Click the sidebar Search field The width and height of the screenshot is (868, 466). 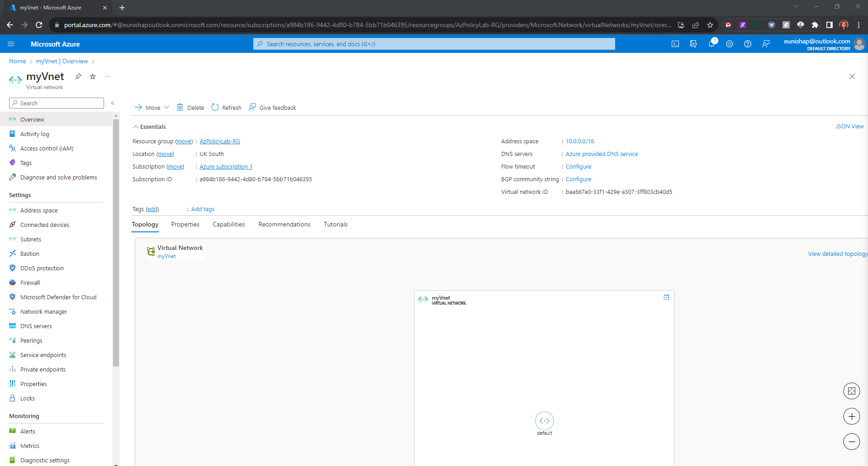click(x=57, y=103)
